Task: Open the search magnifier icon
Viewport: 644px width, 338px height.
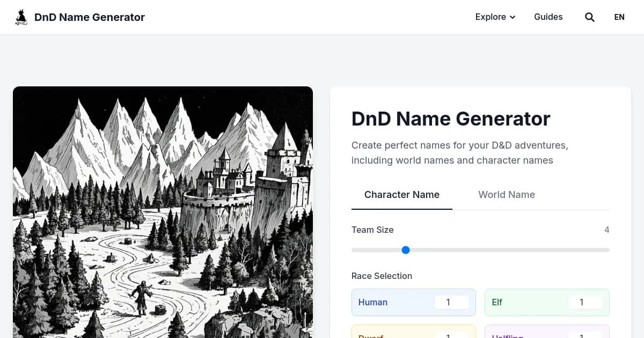Action: pyautogui.click(x=589, y=17)
